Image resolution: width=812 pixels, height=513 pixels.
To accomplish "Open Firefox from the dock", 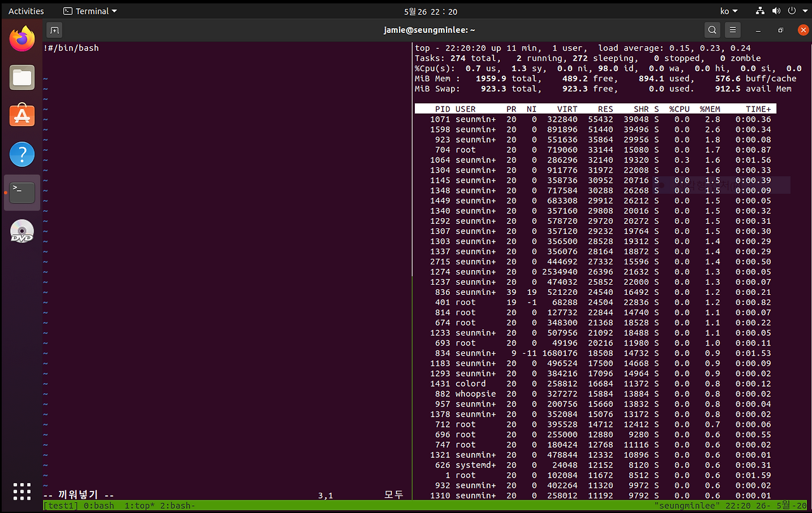I will 22,40.
